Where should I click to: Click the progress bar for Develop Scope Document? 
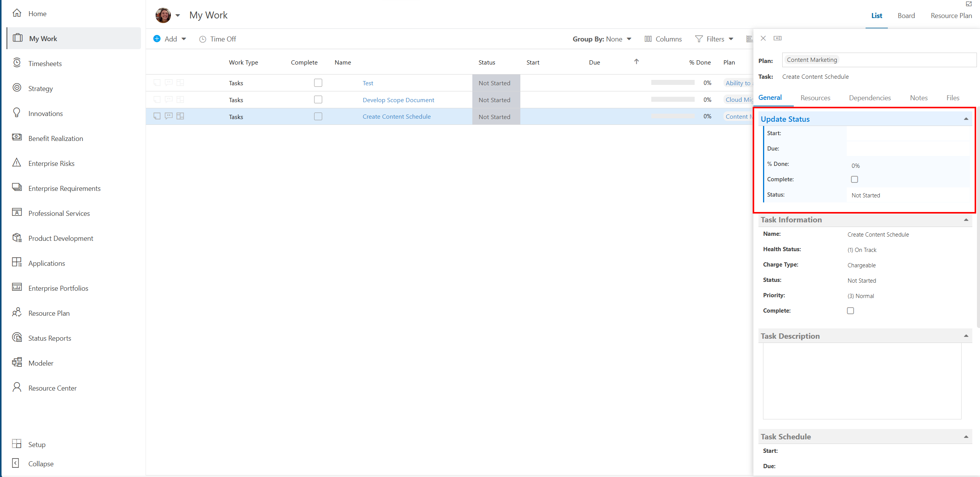click(673, 99)
